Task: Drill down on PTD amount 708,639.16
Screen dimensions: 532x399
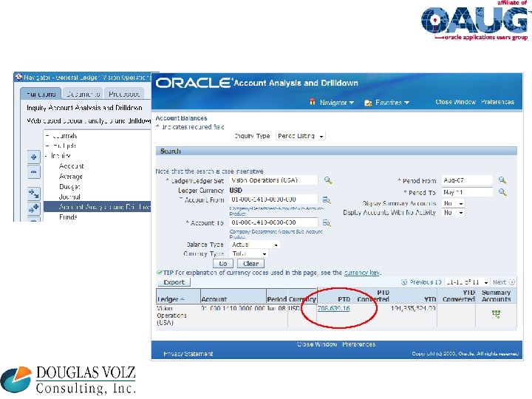Action: pos(333,308)
